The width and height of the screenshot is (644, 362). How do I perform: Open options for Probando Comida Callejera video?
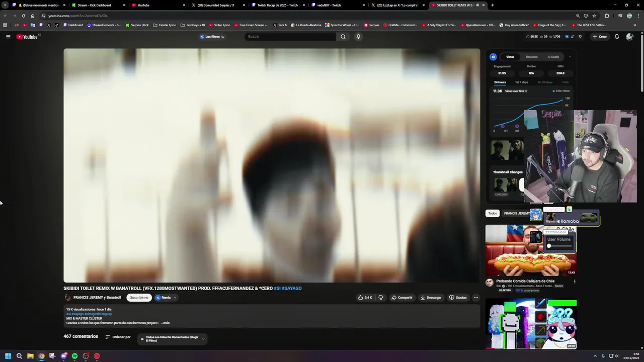click(x=575, y=282)
